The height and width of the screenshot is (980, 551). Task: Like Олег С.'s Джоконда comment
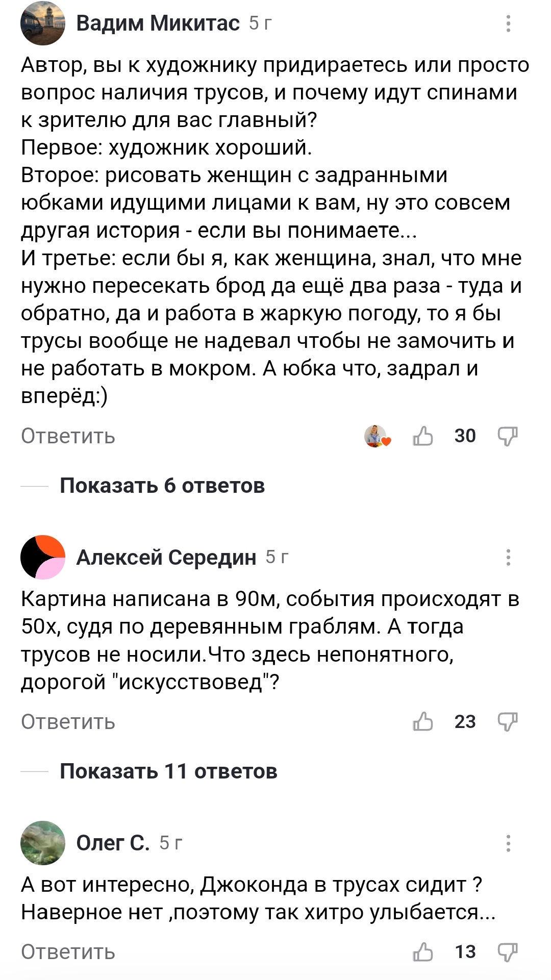pyautogui.click(x=423, y=952)
